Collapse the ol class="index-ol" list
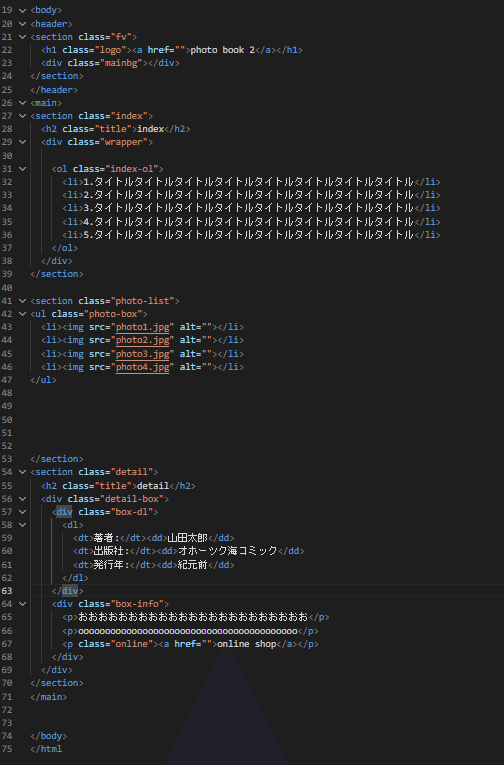 click(x=22, y=169)
